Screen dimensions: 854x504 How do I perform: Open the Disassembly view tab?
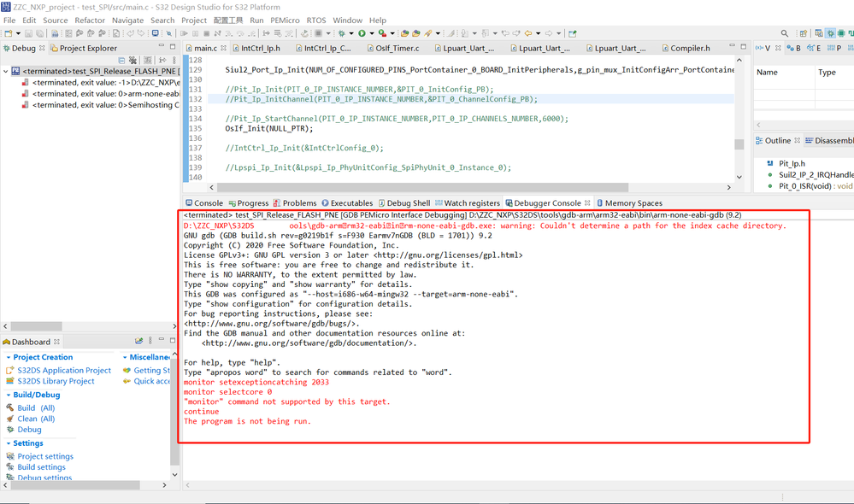829,140
